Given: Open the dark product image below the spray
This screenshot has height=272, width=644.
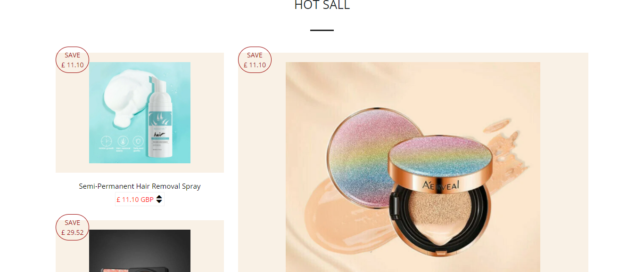Looking at the screenshot, I should coord(140,251).
